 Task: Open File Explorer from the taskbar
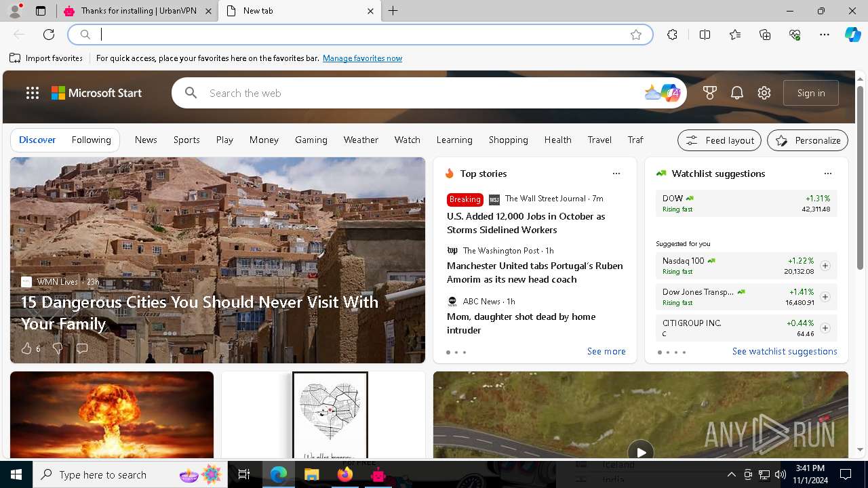(311, 474)
